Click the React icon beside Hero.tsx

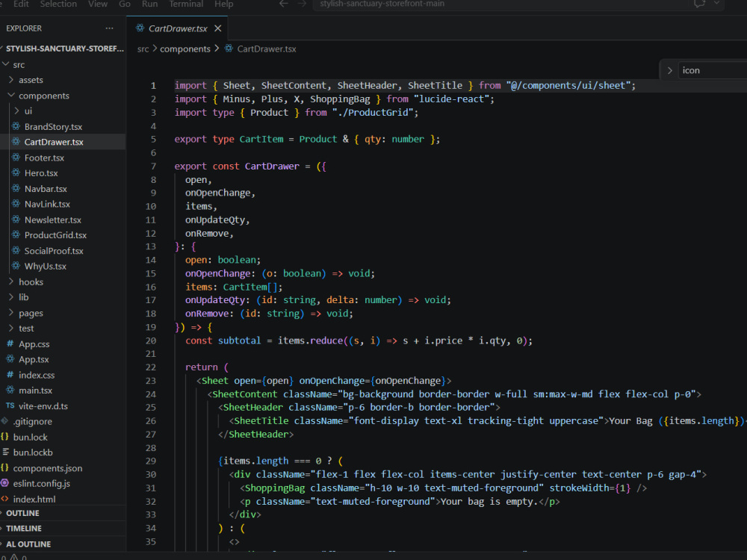(x=16, y=172)
